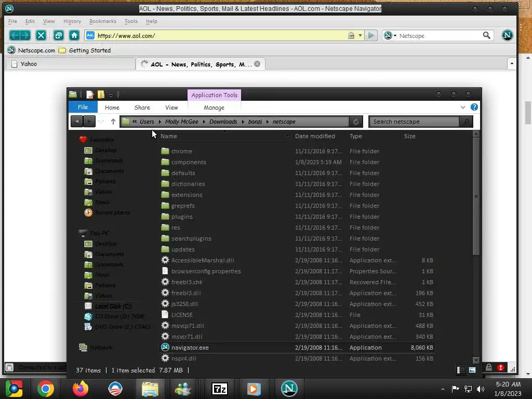Viewport: 532px width, 399px height.
Task: Open the Getting Started bookmarks folder
Action: 85,50
